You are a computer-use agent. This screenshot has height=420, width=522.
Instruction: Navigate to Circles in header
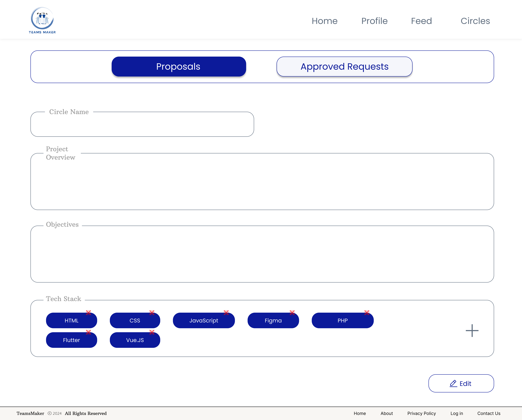pyautogui.click(x=475, y=21)
